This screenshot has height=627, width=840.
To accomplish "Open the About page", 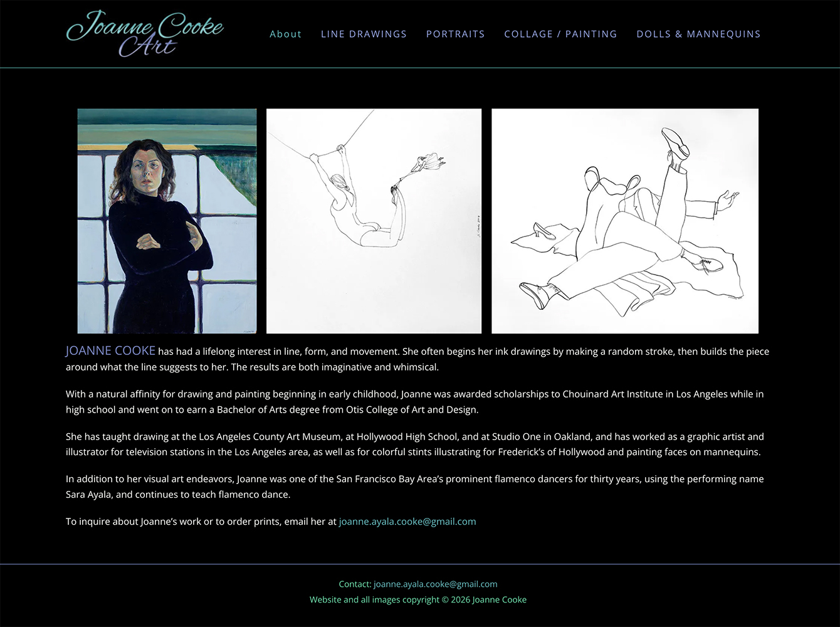I will click(286, 34).
